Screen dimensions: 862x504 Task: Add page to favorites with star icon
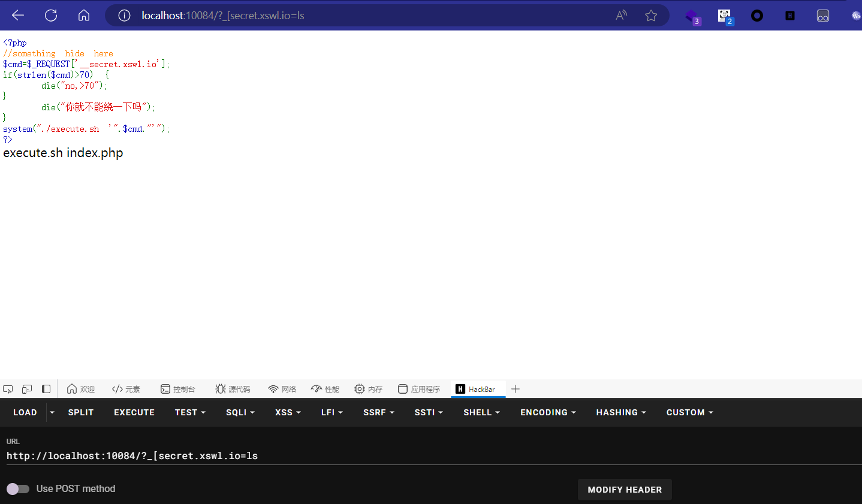pos(651,16)
